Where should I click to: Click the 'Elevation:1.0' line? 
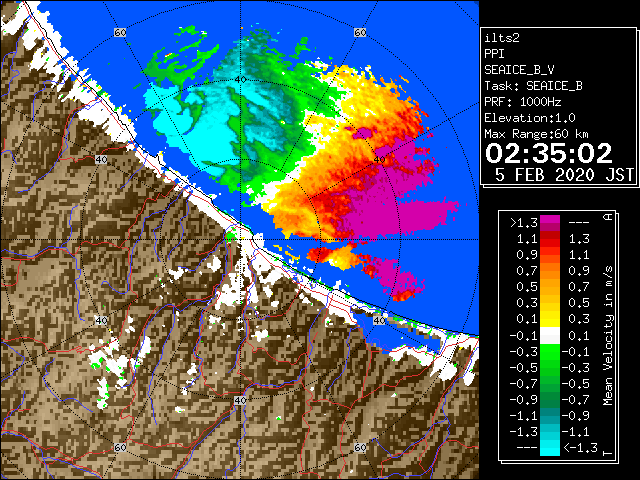coord(530,118)
